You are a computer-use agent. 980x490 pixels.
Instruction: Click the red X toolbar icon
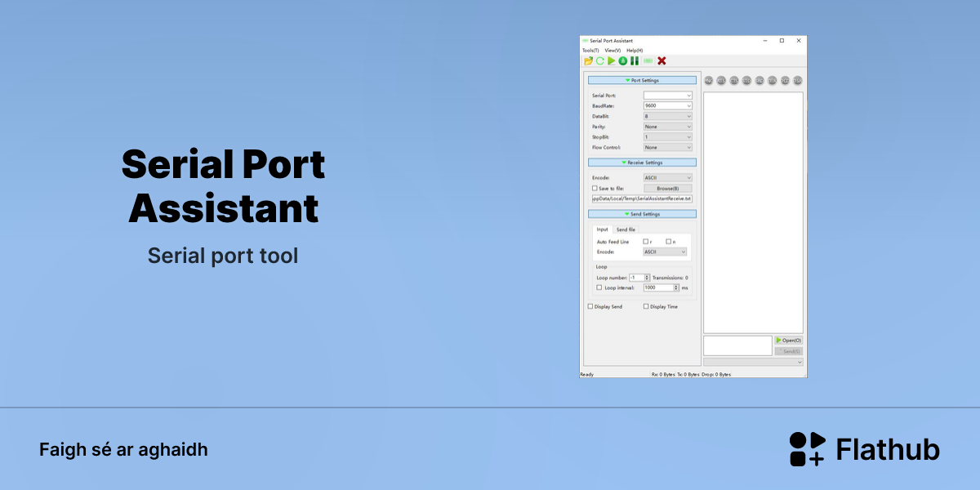point(661,60)
